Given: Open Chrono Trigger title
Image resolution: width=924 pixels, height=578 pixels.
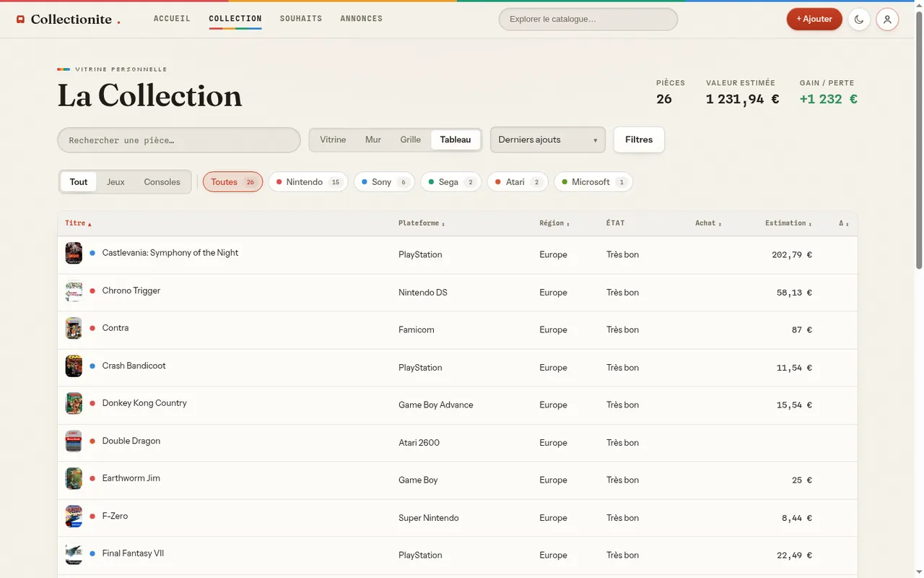Looking at the screenshot, I should (131, 290).
